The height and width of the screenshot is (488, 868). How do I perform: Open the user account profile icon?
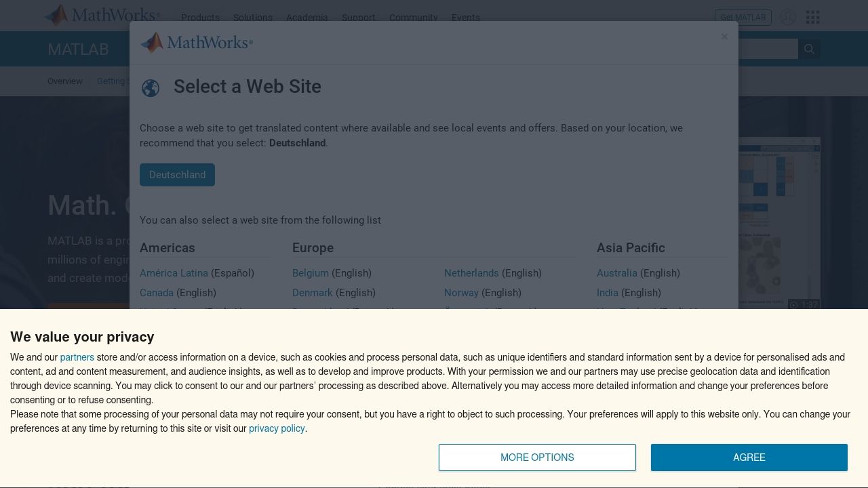click(787, 18)
